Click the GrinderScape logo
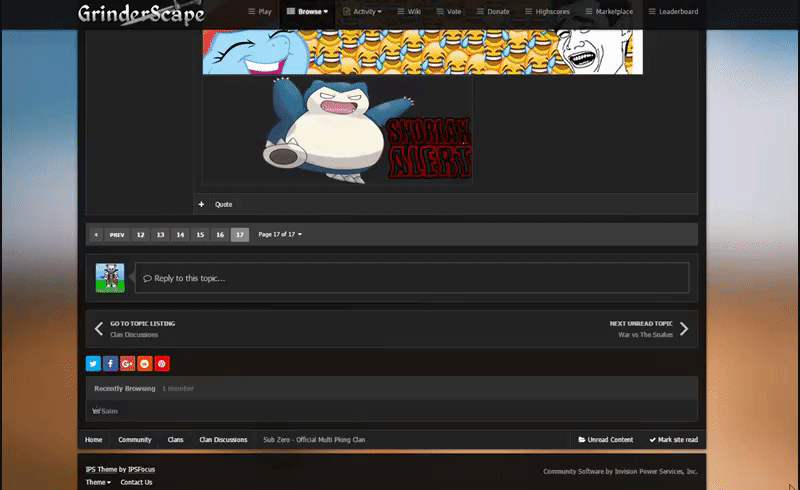Viewport: 800px width, 490px height. point(141,14)
